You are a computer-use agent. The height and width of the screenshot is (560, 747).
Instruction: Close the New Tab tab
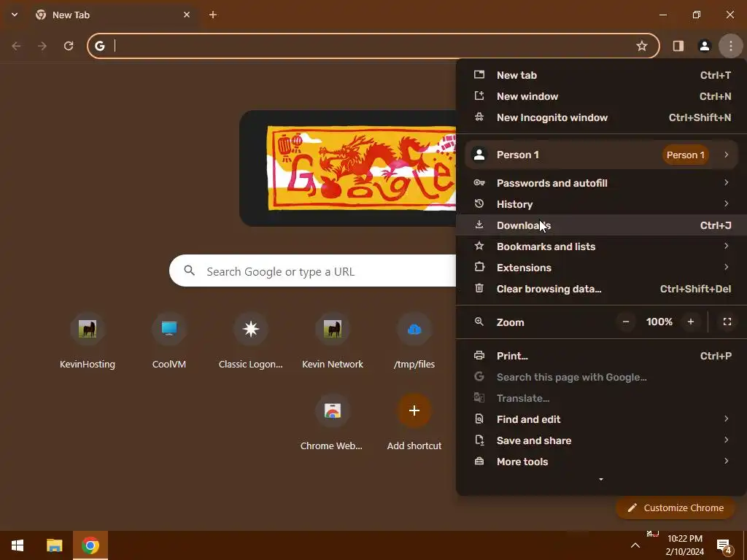click(x=187, y=15)
